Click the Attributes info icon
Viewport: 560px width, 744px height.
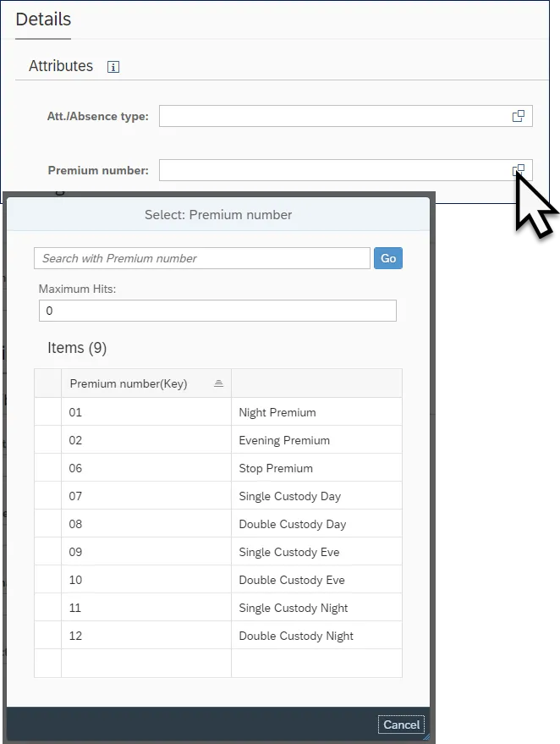pos(113,67)
